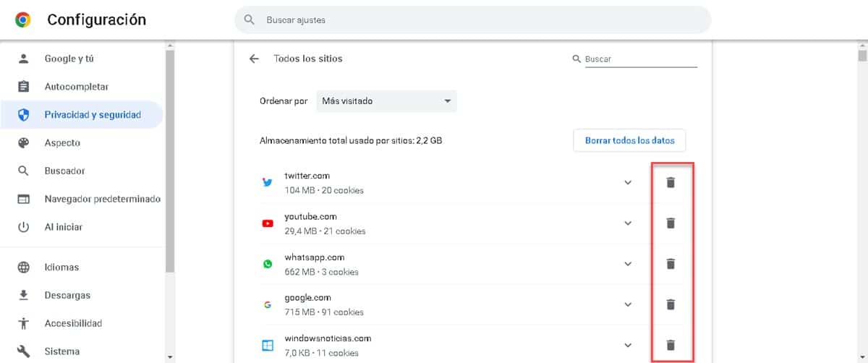Image resolution: width=868 pixels, height=363 pixels.
Task: Expand the whatsapp.com site entry
Action: coord(628,264)
